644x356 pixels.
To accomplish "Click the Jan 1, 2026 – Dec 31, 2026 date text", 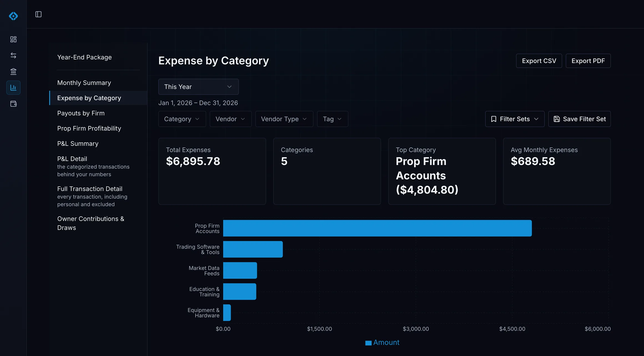I will [198, 103].
